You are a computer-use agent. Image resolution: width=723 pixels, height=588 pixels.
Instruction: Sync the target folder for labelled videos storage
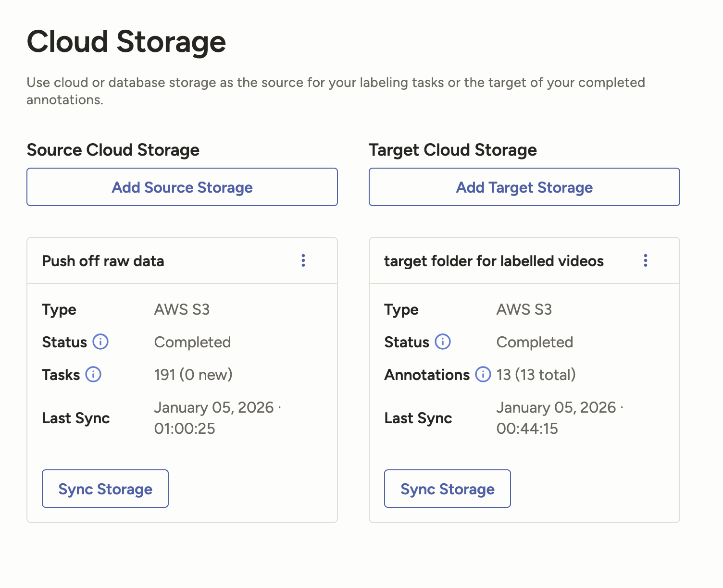point(448,489)
